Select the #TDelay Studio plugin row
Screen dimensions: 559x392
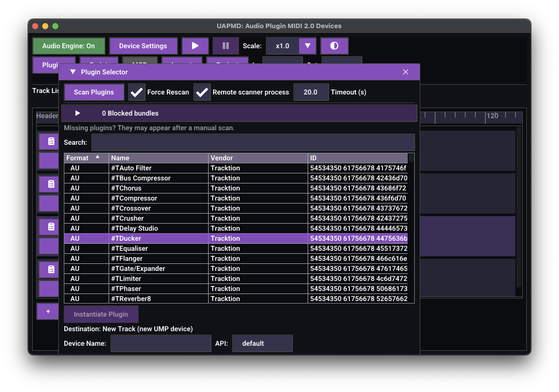[236, 228]
